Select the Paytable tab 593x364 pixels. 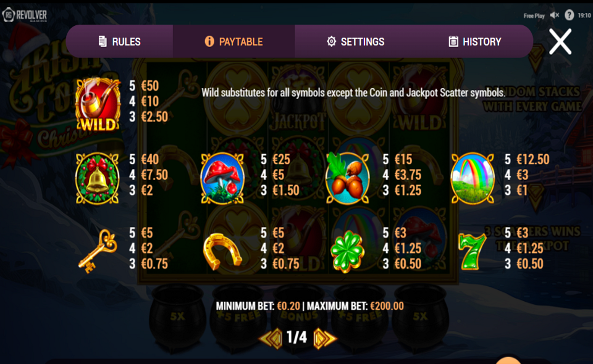tap(233, 41)
